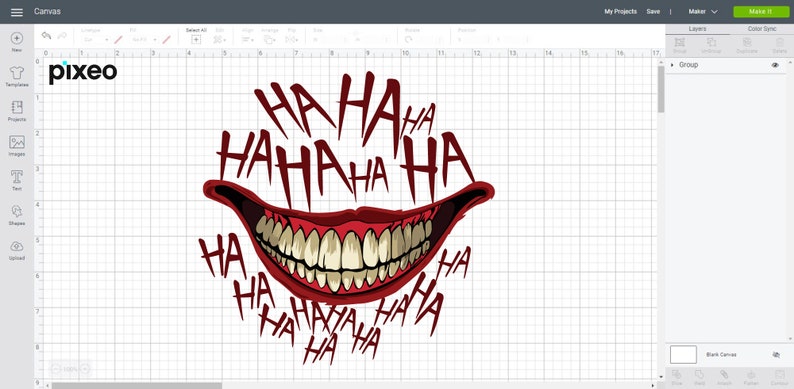The height and width of the screenshot is (389, 794).
Task: Click the Flatten tool icon
Action: click(751, 375)
